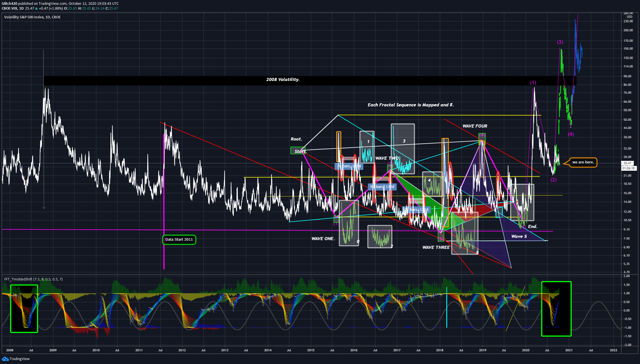Click the 'CBOE:VIX, 1D' symbol text in header
640x364 pixels.
(x=13, y=8)
